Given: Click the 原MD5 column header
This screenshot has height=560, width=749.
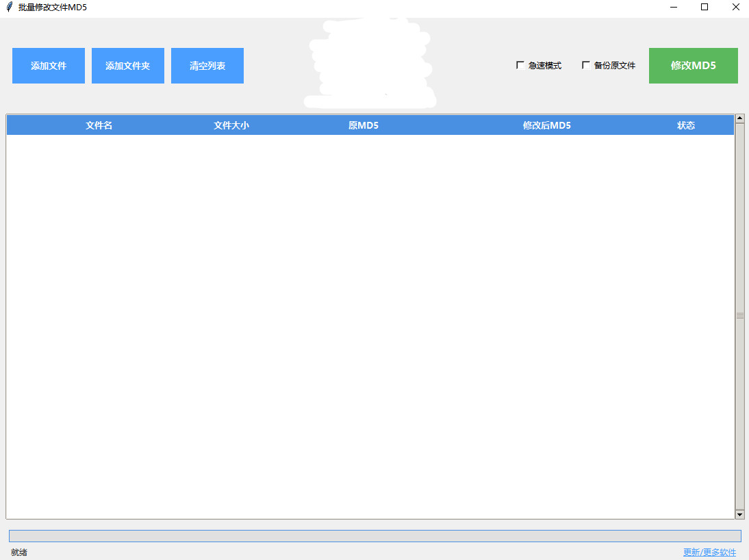Looking at the screenshot, I should 364,125.
